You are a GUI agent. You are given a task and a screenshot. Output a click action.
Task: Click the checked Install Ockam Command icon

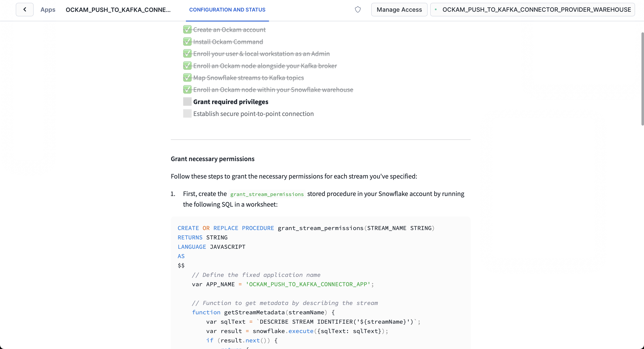[187, 42]
